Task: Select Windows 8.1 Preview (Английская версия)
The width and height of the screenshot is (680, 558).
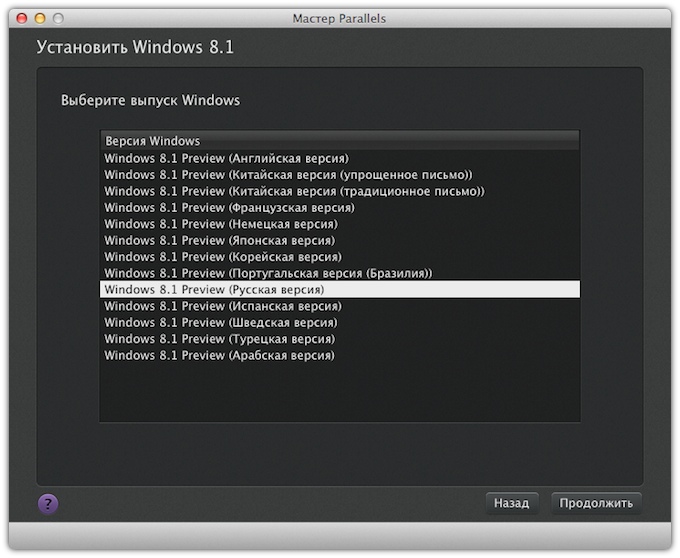Action: coord(340,158)
